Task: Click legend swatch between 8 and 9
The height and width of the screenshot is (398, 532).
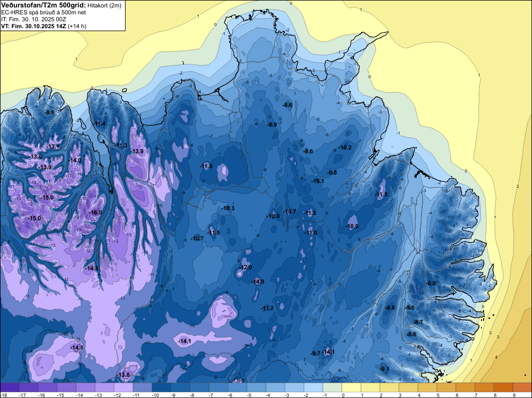Action: tap(503, 387)
